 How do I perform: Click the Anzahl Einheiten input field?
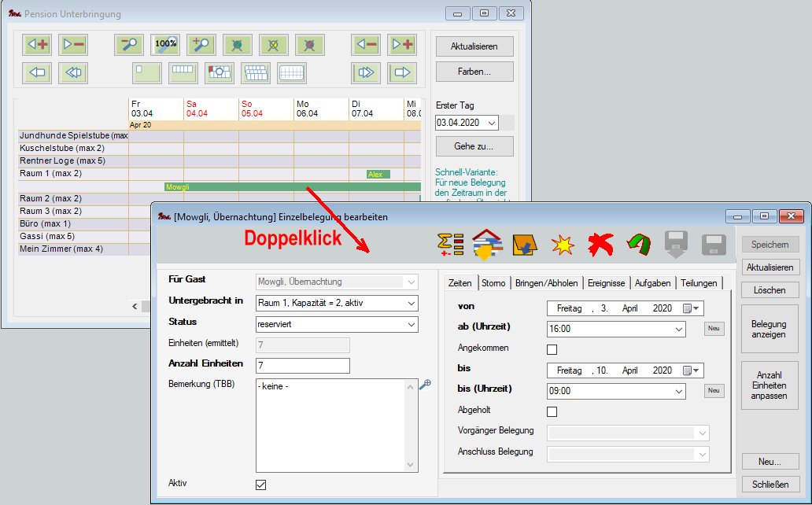pyautogui.click(x=302, y=366)
